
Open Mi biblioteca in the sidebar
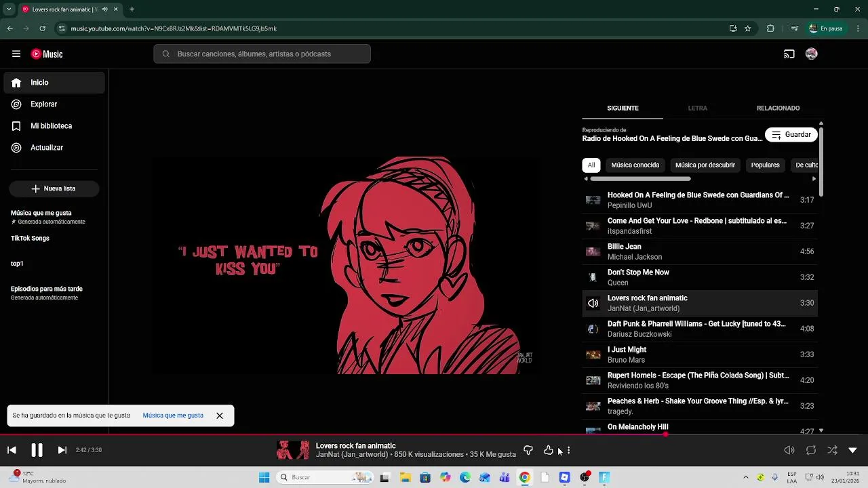point(54,126)
